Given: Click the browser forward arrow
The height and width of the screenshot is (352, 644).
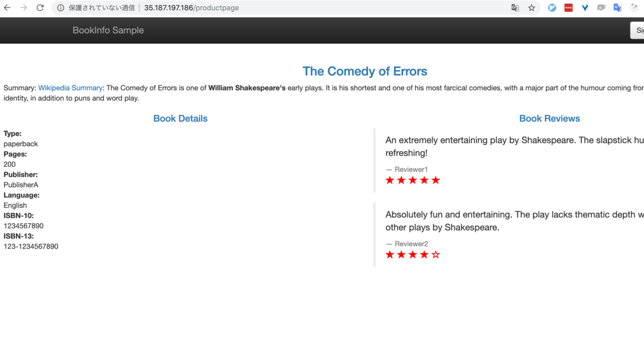Looking at the screenshot, I should click(x=24, y=8).
